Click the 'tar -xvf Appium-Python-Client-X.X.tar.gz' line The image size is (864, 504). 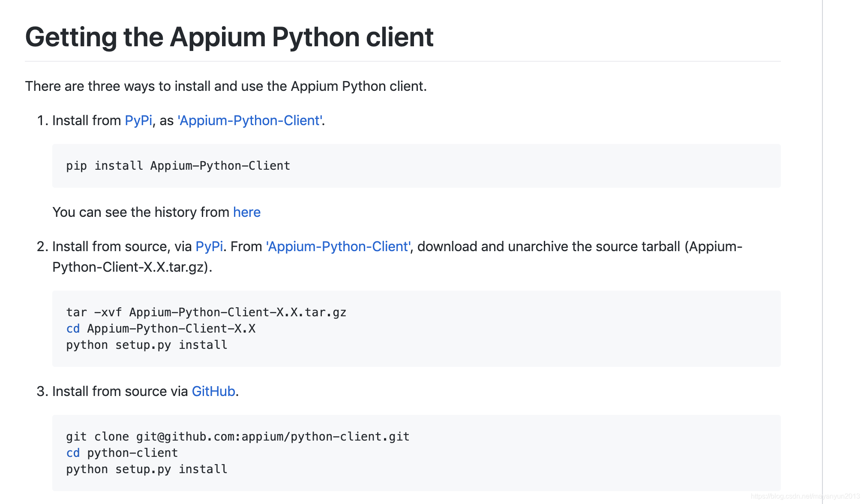(206, 312)
